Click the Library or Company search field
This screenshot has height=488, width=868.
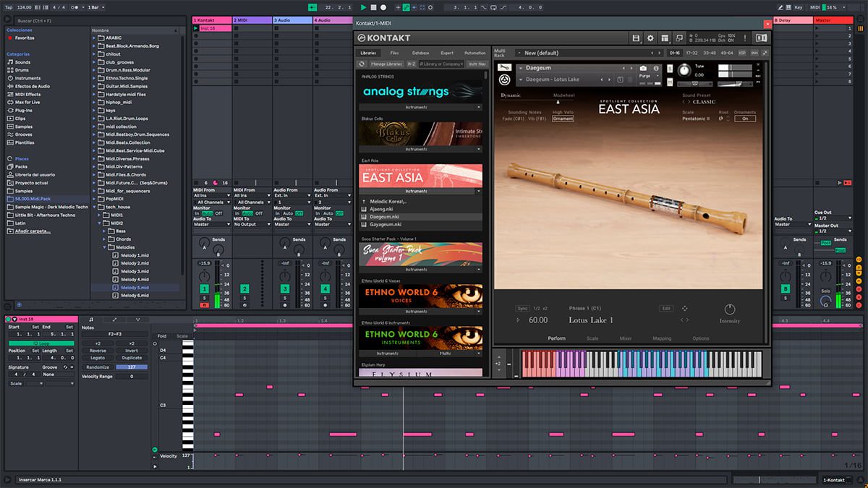point(441,64)
